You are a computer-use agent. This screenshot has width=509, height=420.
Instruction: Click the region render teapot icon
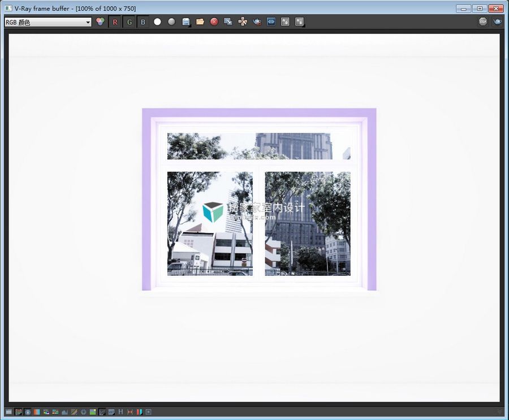pos(257,21)
